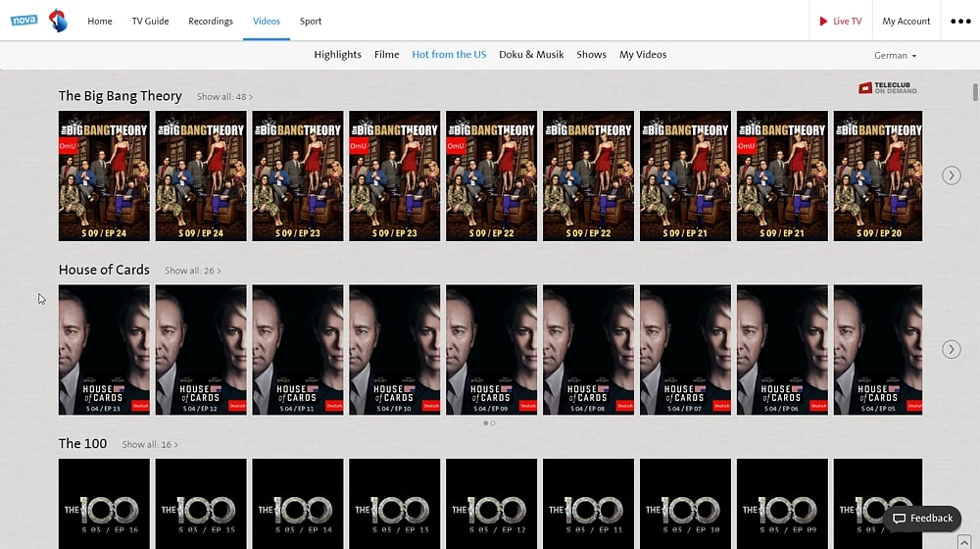Open The 100 S03 EP12 poster
Image resolution: width=980 pixels, height=549 pixels.
491,504
